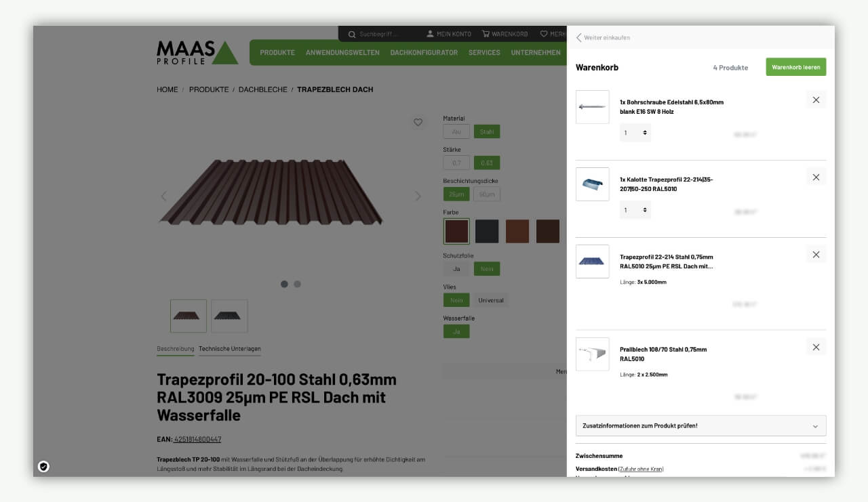Click the back chevron beside Weiter einkaufen
Viewport: 868px width, 502px height.
coord(578,37)
